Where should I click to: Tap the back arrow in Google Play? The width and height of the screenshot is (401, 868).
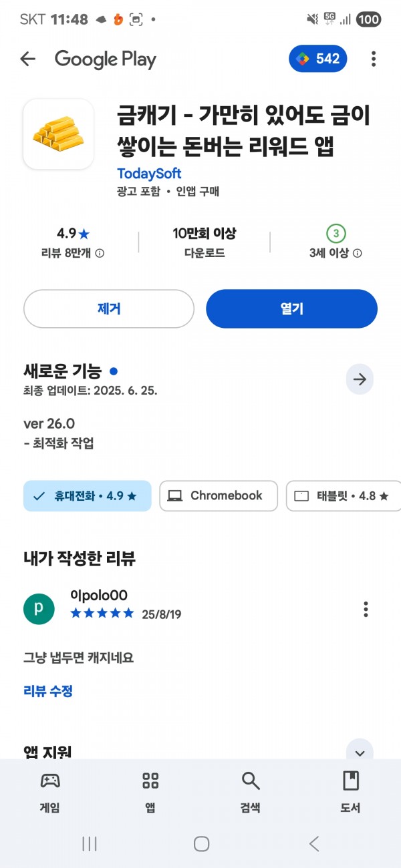tap(27, 59)
